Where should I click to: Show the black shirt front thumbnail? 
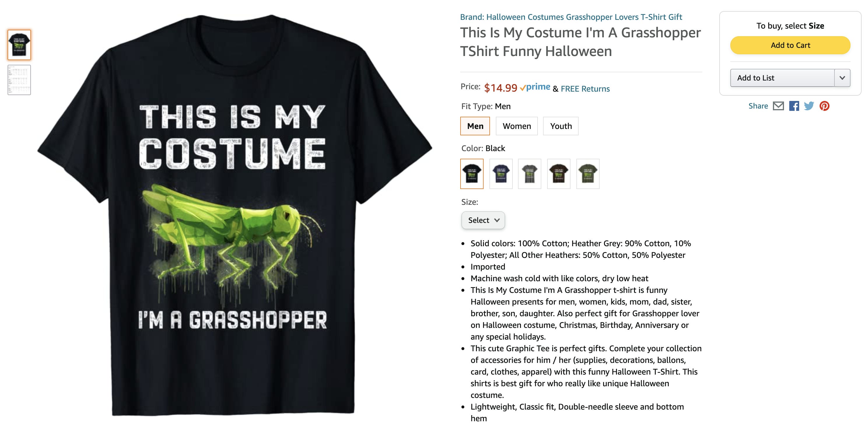pyautogui.click(x=19, y=45)
